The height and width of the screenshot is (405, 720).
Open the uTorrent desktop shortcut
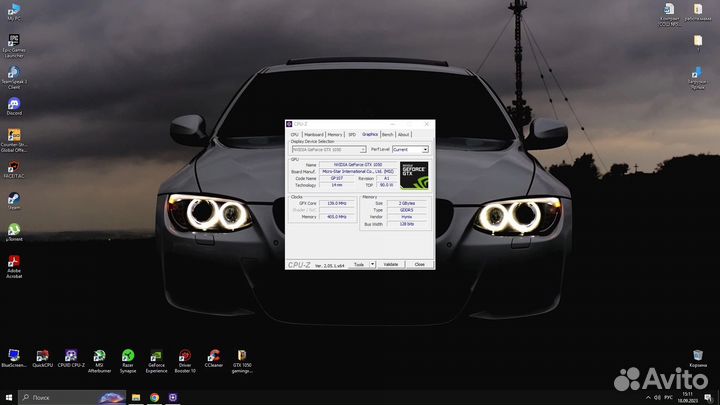click(14, 232)
